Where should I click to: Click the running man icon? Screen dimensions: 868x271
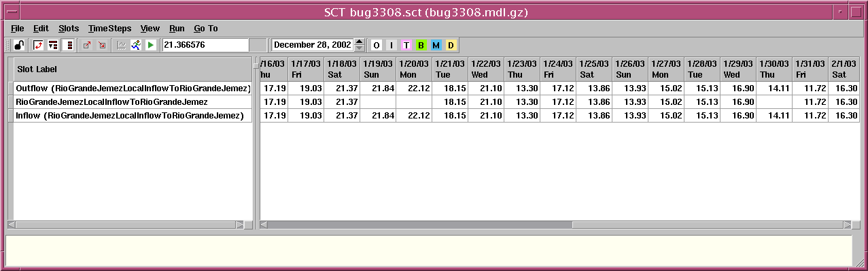[136, 45]
